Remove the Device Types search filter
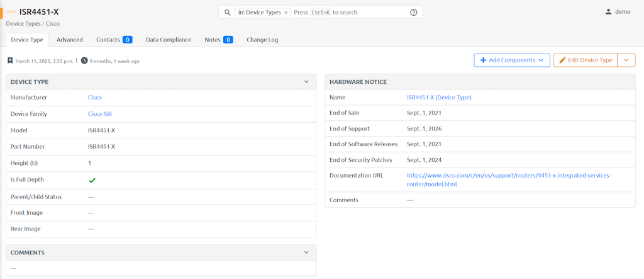This screenshot has height=279, width=644. click(x=286, y=13)
